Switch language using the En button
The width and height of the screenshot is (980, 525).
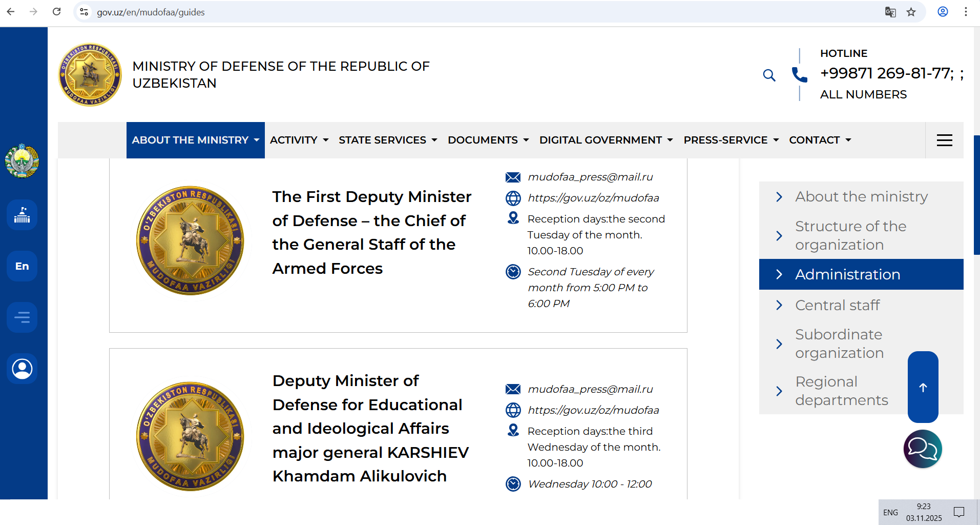click(x=22, y=266)
